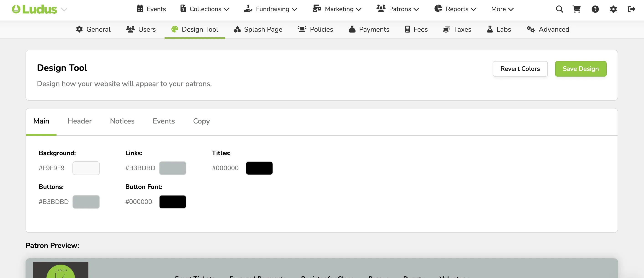This screenshot has height=278, width=644.
Task: Switch to the Notices design tab
Action: coord(122,121)
